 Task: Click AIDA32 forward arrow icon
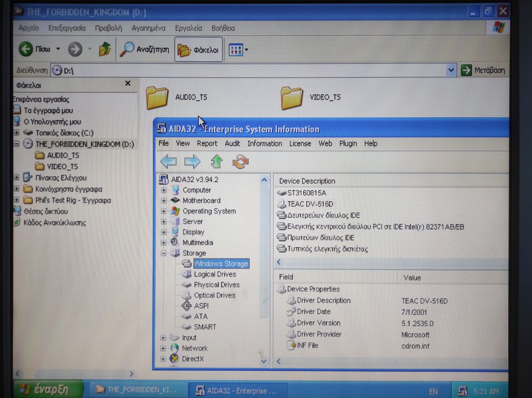pos(192,162)
